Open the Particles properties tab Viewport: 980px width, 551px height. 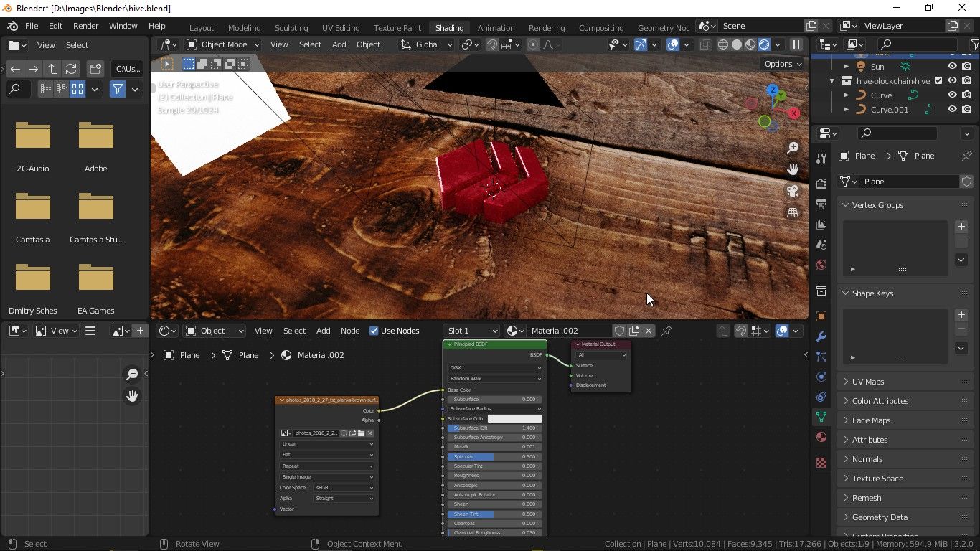(x=821, y=357)
